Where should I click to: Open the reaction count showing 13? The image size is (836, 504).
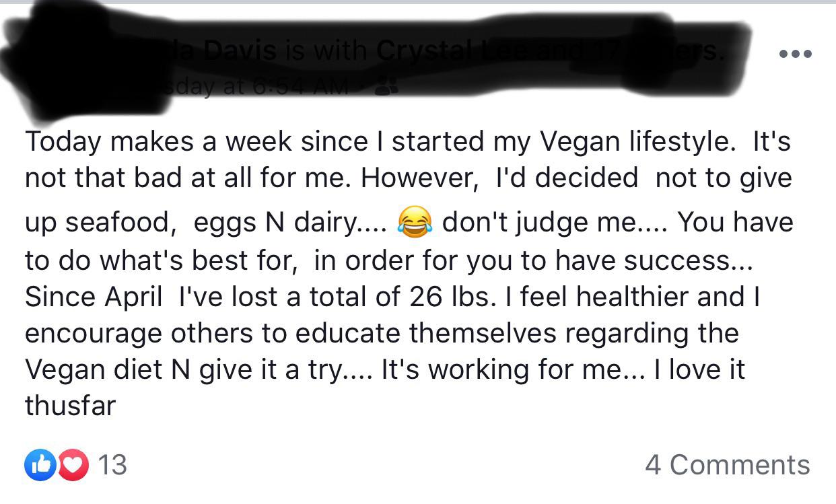click(x=112, y=466)
